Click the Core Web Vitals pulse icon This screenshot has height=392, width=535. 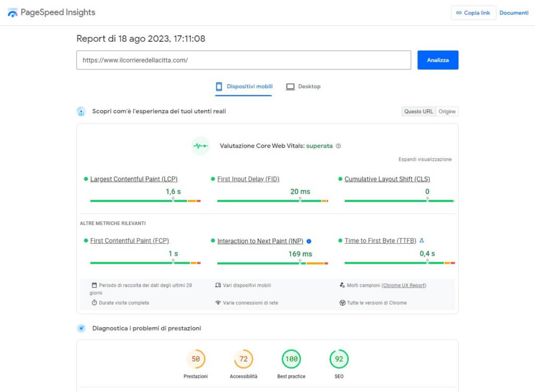200,146
